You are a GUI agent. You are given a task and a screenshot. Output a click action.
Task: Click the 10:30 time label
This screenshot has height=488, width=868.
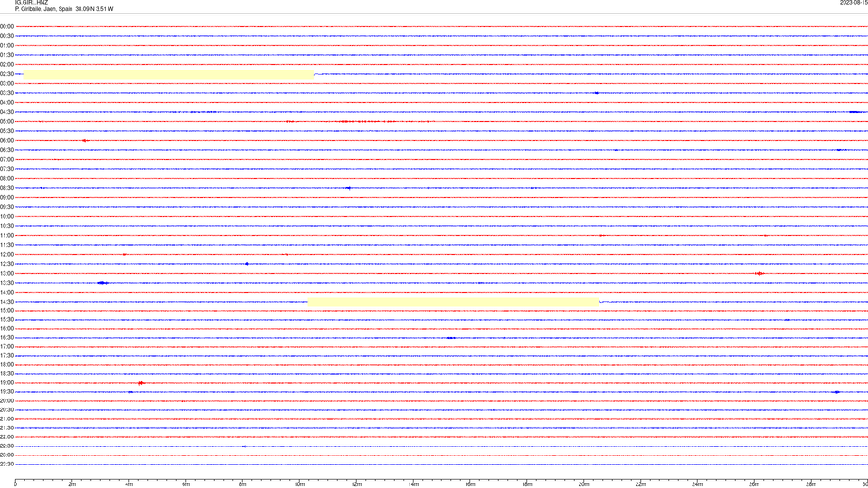click(x=7, y=226)
